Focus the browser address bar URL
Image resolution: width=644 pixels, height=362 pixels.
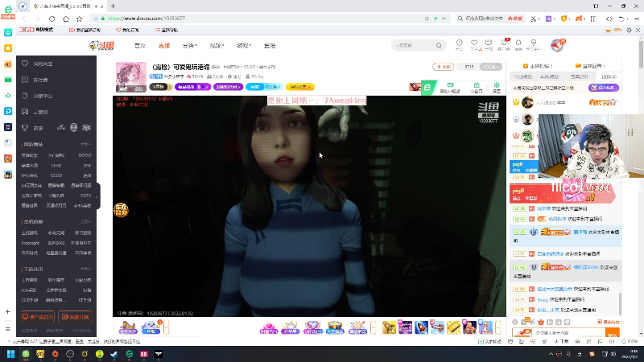pyautogui.click(x=147, y=19)
